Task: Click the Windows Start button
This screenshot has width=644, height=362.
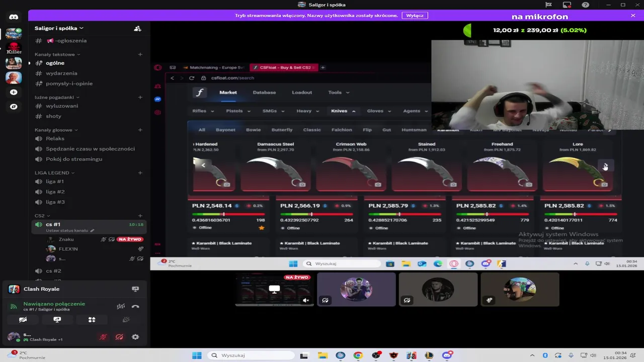Action: (x=197, y=355)
